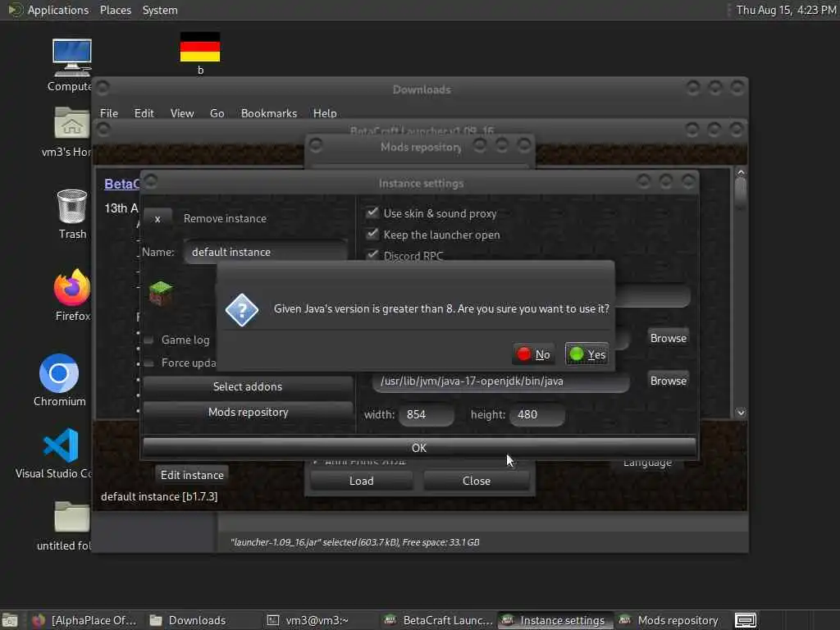Click the launcher scrollbar down arrow
840x630 pixels.
741,413
